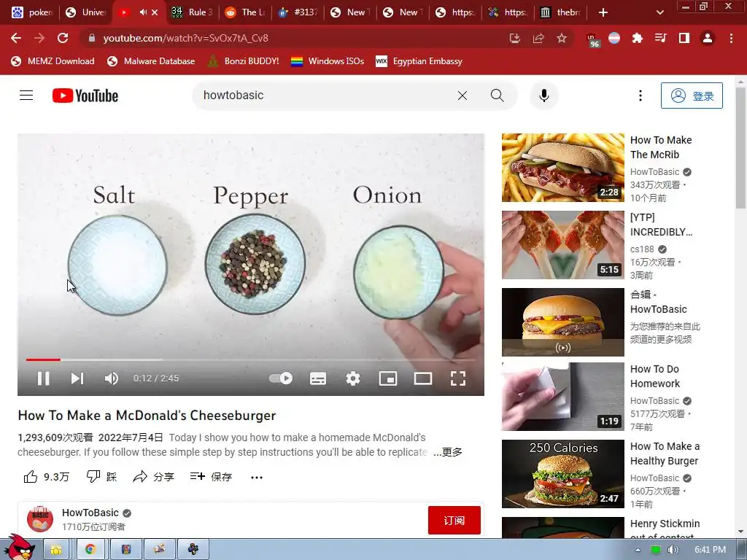Open Chrome from the taskbar
The image size is (747, 560).
90,549
